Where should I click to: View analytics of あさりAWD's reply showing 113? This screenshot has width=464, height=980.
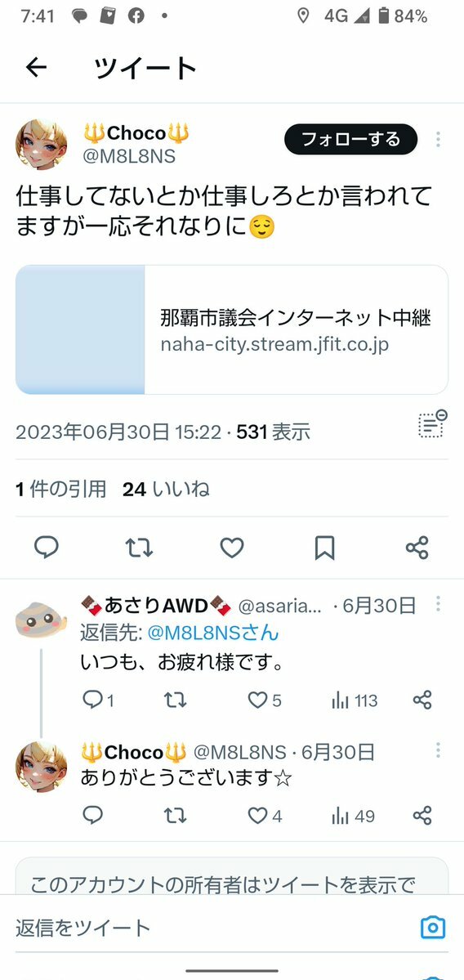point(355,700)
